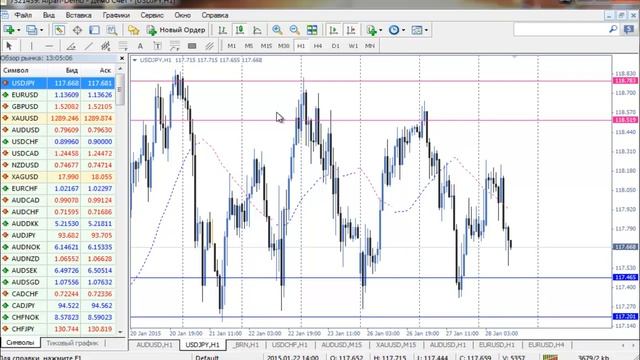Click the Новый Ордер button
Viewport: 640px width, 360px height.
[176, 30]
